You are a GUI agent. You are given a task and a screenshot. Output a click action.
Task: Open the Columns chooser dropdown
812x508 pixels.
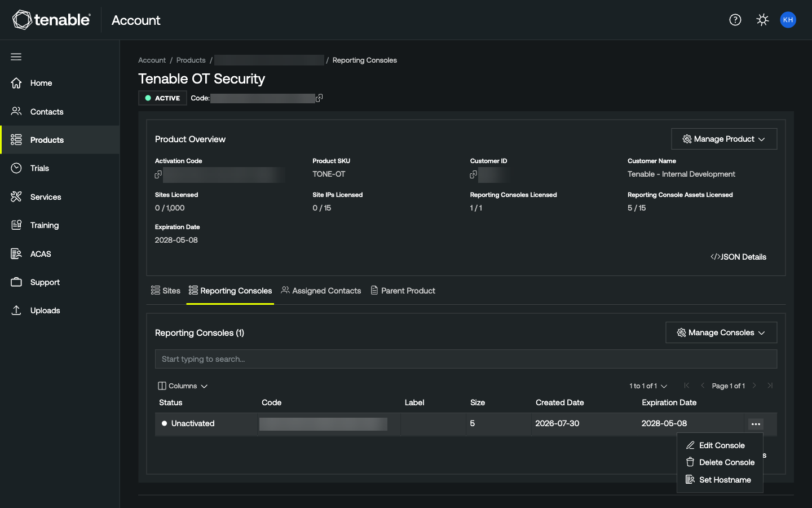coord(183,386)
